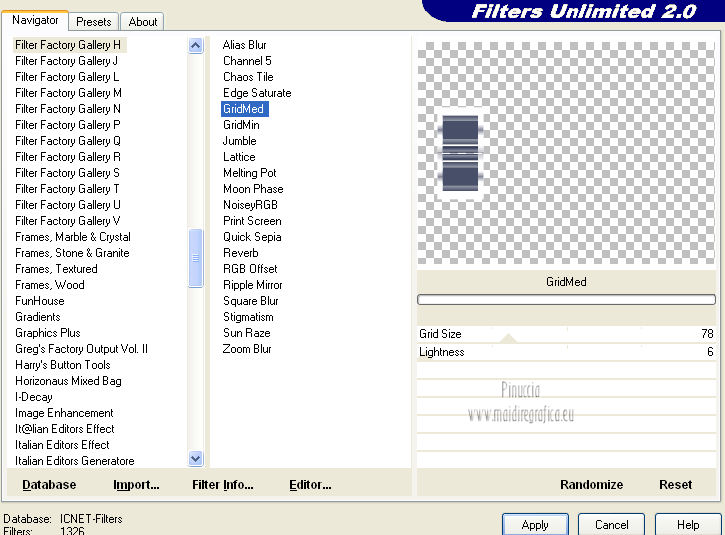Choose the Edge Saturate filter

pos(257,93)
